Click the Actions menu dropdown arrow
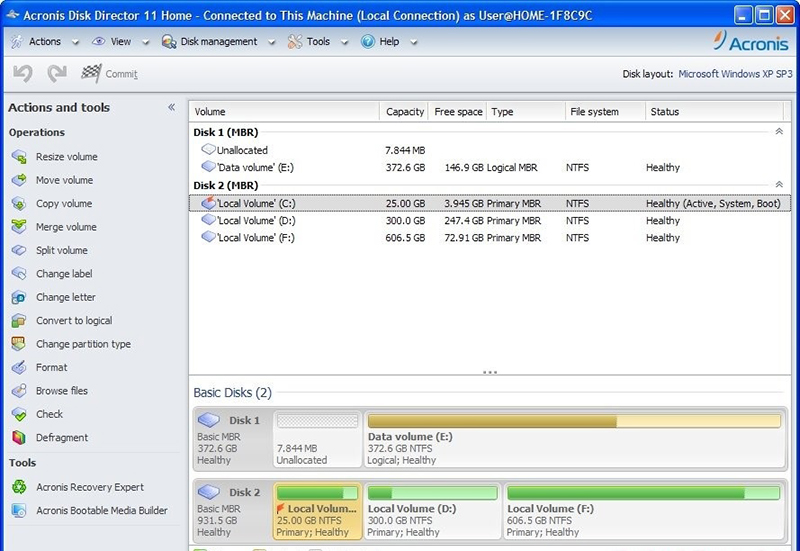The image size is (800, 551). point(76,42)
